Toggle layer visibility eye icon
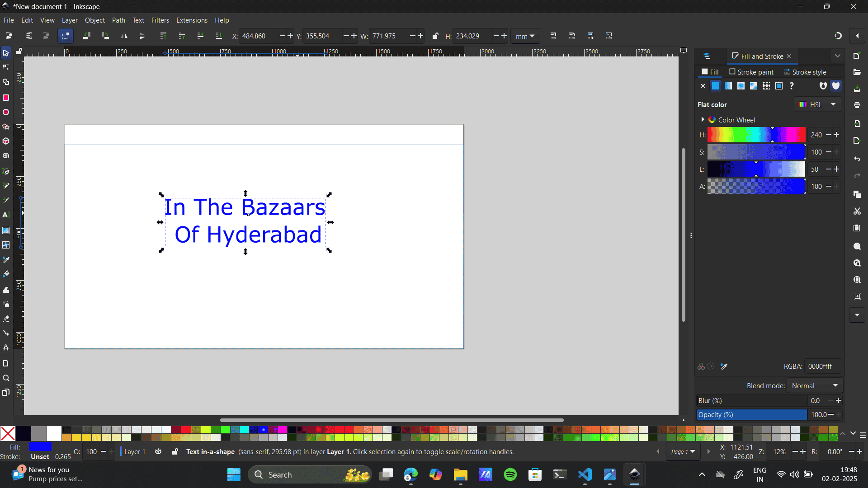Viewport: 868px width, 488px height. point(158,451)
